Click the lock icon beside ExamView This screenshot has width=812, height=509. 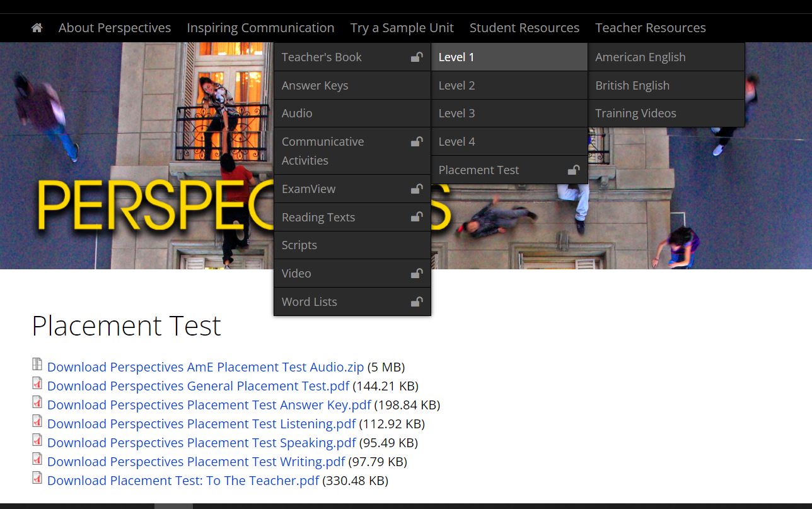(417, 189)
